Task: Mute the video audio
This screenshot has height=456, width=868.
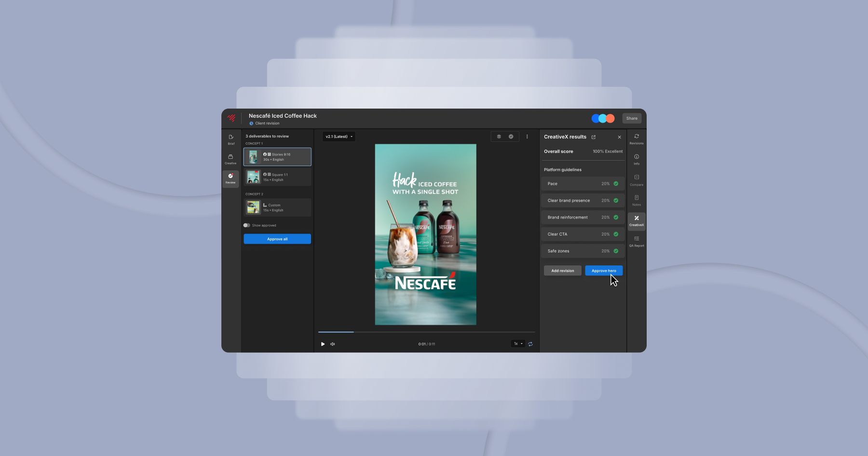Action: tap(332, 344)
